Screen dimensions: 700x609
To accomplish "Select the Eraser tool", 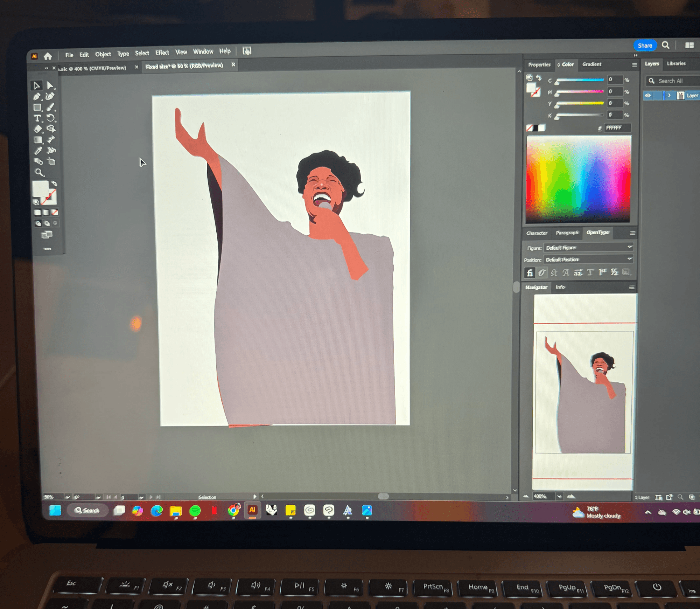I will pyautogui.click(x=38, y=129).
